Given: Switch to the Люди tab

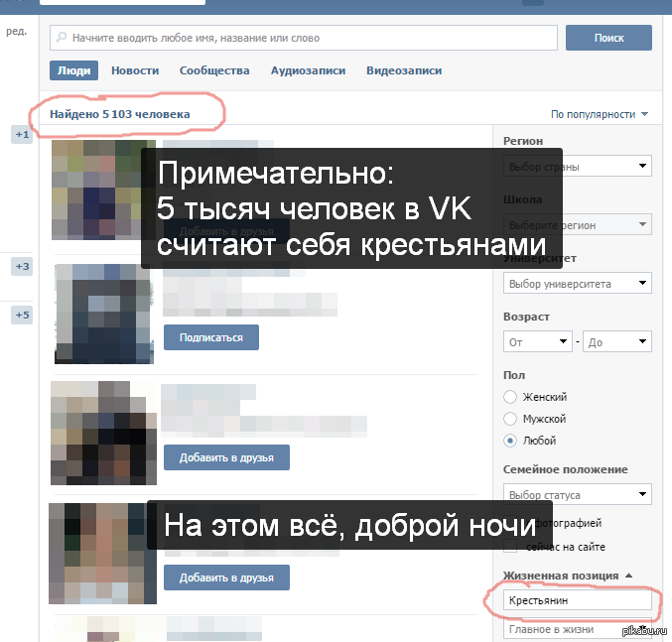Looking at the screenshot, I should tap(73, 70).
